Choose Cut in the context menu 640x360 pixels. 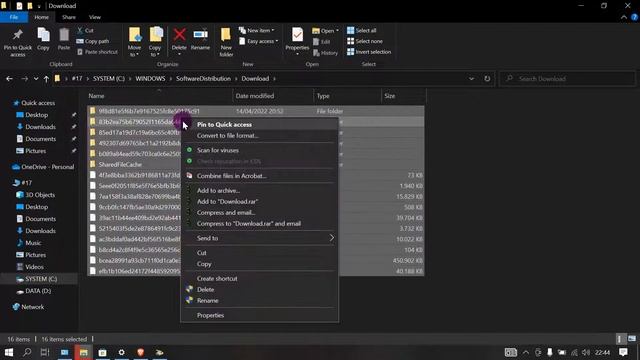pos(260,253)
